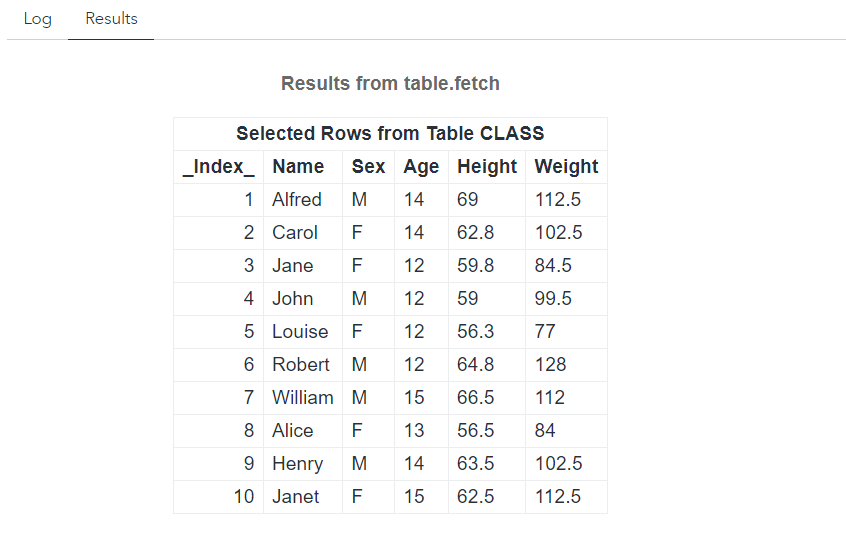Click the Name column header
This screenshot has height=553, width=846.
[x=298, y=167]
